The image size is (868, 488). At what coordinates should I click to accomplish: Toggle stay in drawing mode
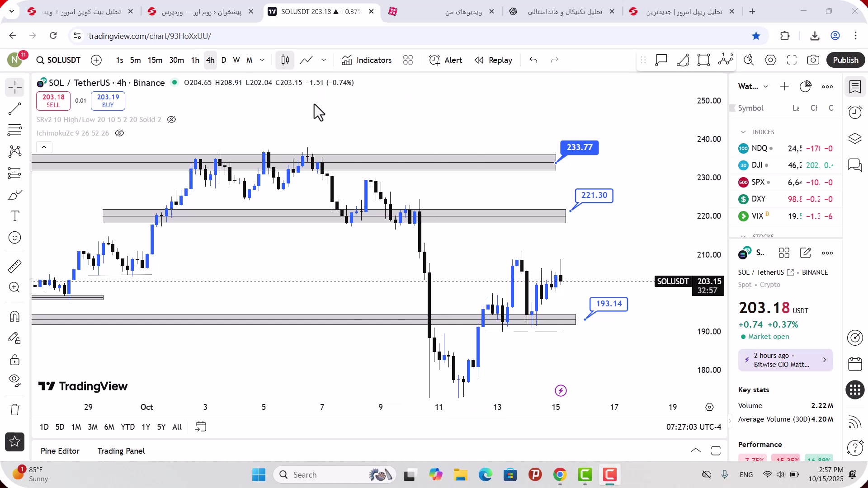(14, 338)
